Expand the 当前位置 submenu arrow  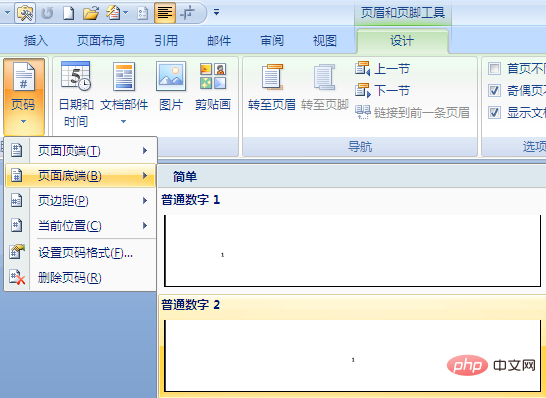[x=145, y=226]
